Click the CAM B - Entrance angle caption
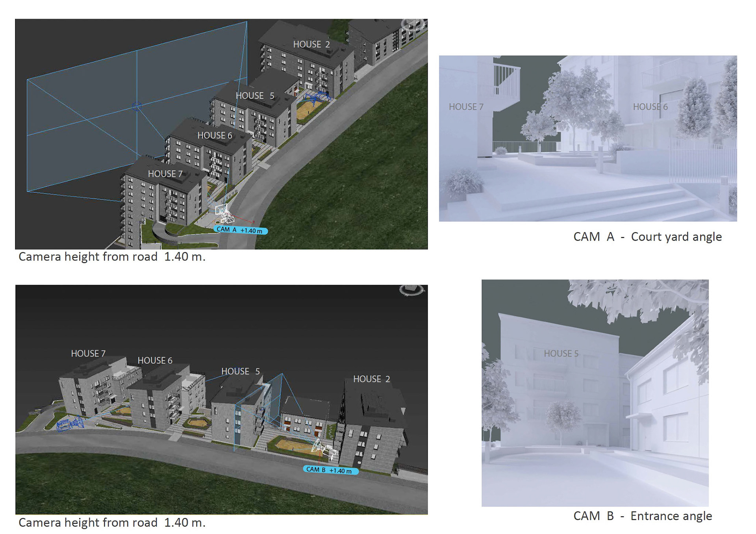Image resolution: width=756 pixels, height=534 pixels. point(643,516)
